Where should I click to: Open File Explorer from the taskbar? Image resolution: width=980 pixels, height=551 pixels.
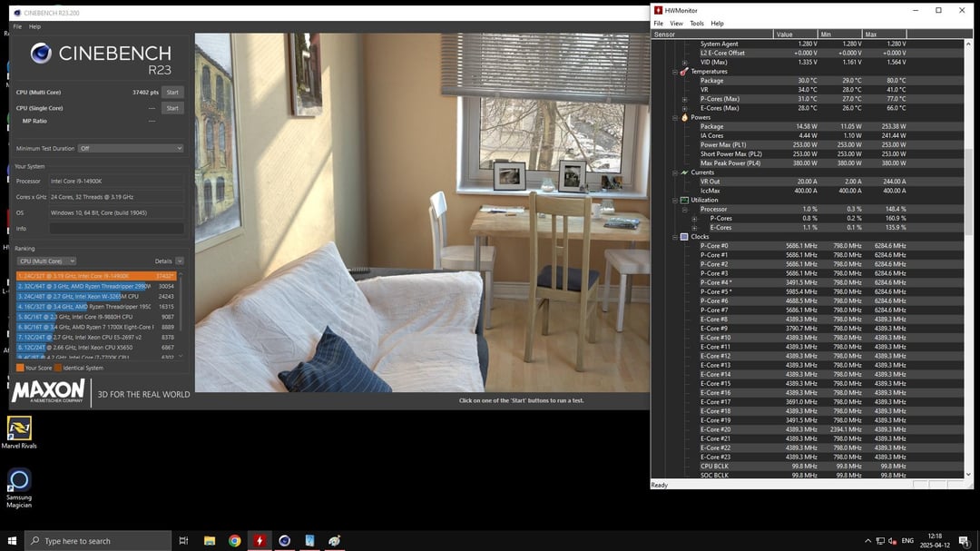click(210, 540)
